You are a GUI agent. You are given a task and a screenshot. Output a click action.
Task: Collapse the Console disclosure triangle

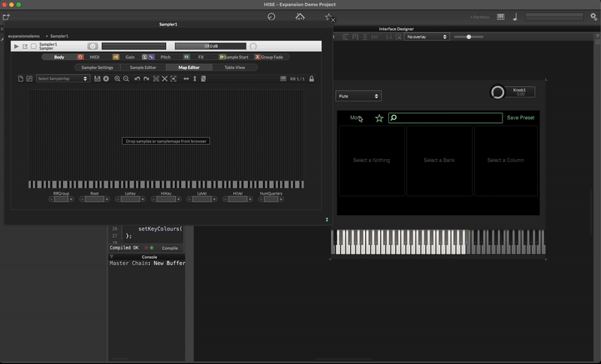(x=111, y=257)
